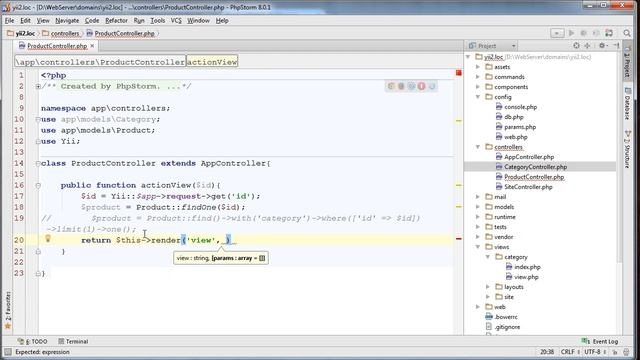Click ProductController.php in the navigation bar
This screenshot has width=640, height=360.
point(121,33)
